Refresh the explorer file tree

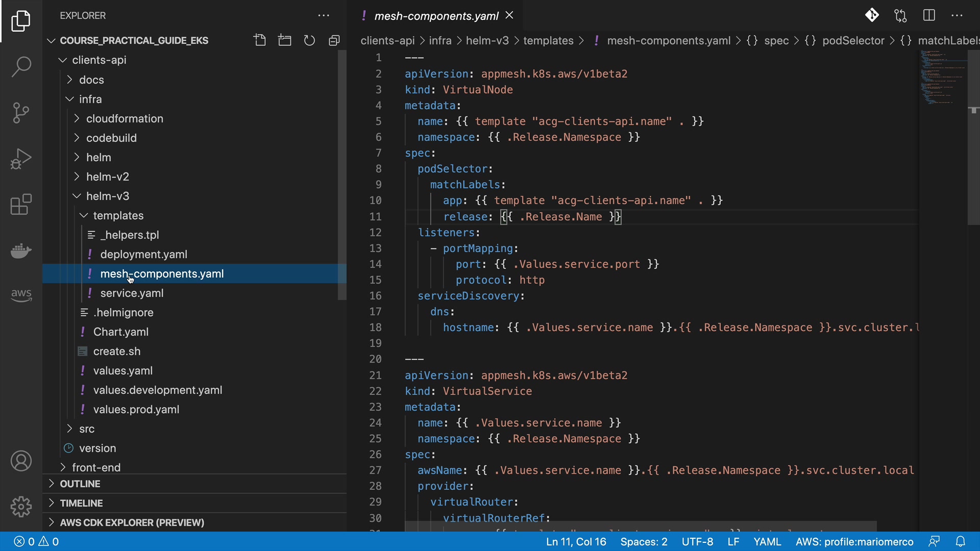coord(309,40)
